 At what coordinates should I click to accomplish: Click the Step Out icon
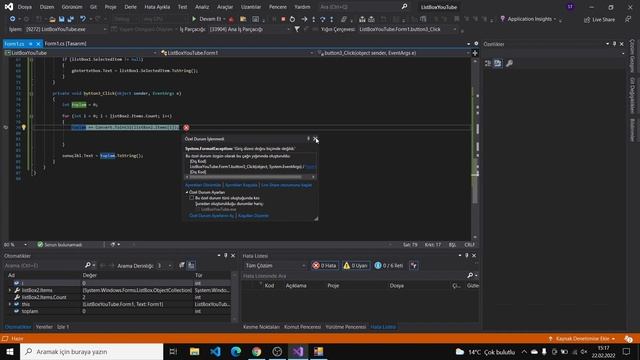pyautogui.click(x=331, y=19)
